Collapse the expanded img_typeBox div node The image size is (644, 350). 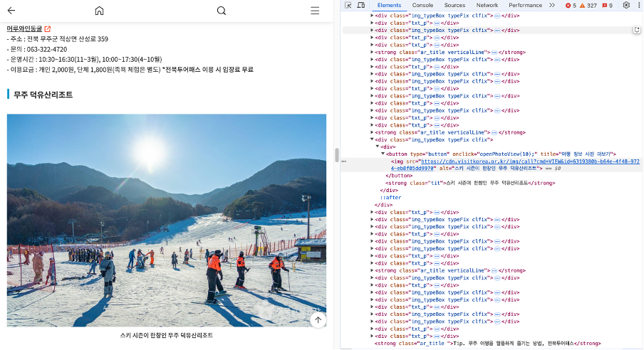point(372,139)
